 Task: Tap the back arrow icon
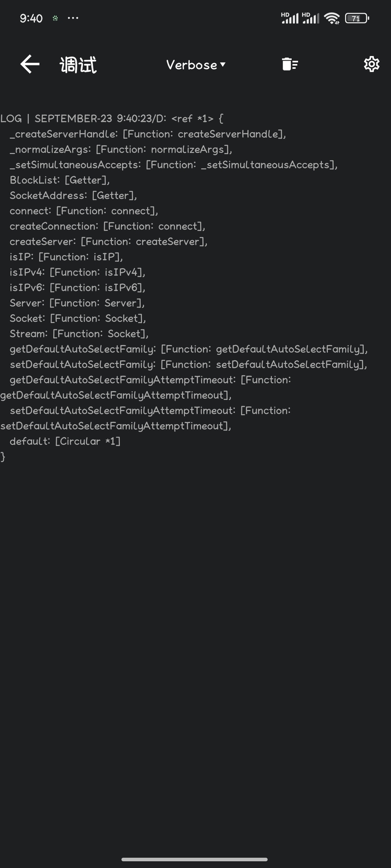(30, 64)
